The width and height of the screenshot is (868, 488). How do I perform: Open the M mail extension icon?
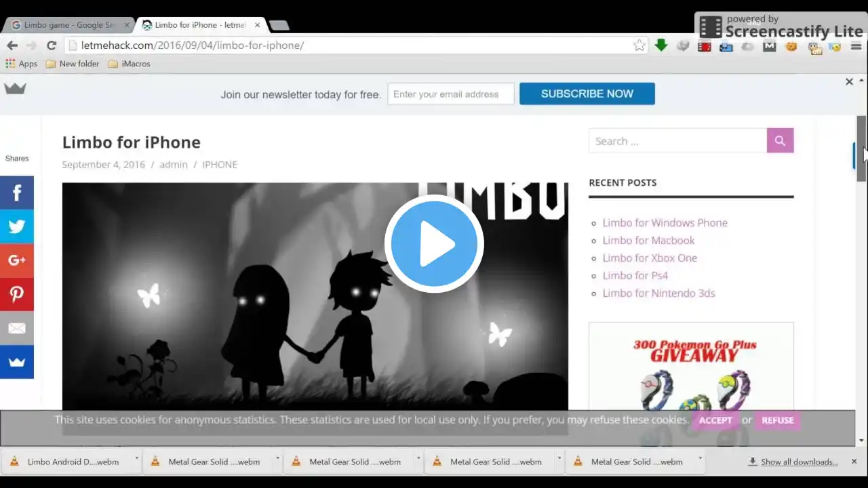(x=769, y=46)
